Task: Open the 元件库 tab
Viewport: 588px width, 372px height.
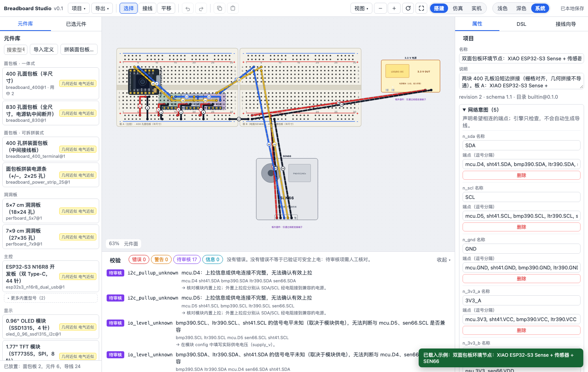Action: 25,24
